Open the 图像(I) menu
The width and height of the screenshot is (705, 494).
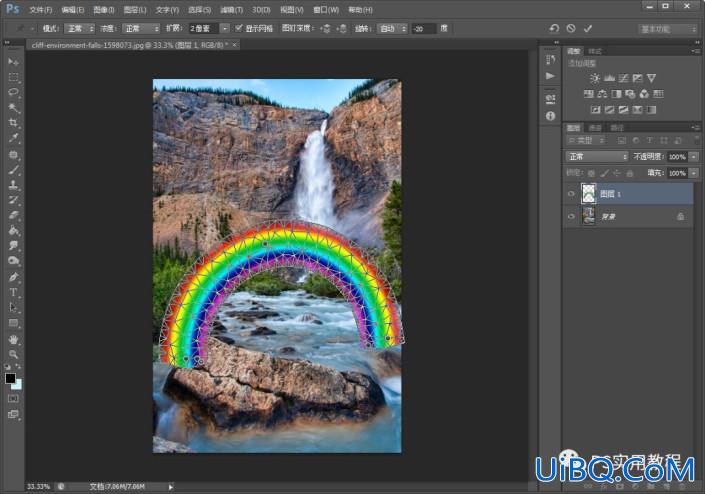tap(103, 9)
